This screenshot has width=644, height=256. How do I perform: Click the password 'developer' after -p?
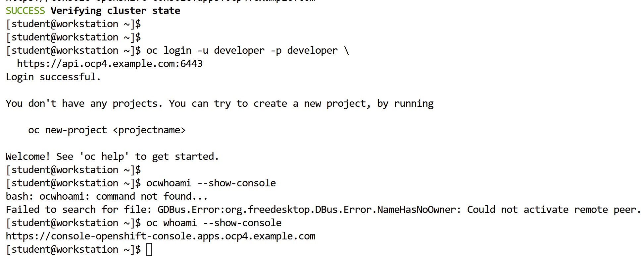312,50
